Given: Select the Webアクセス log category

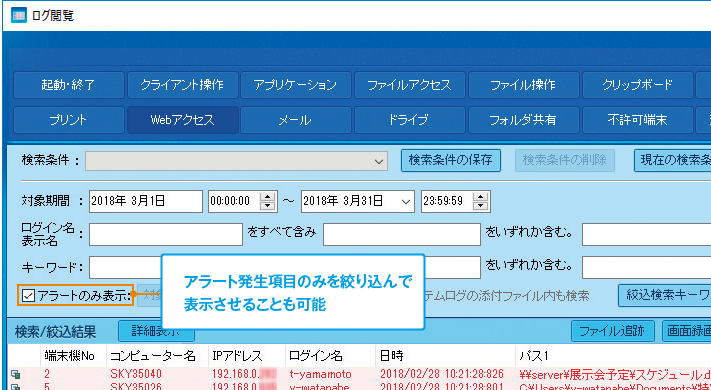Looking at the screenshot, I should (x=182, y=120).
